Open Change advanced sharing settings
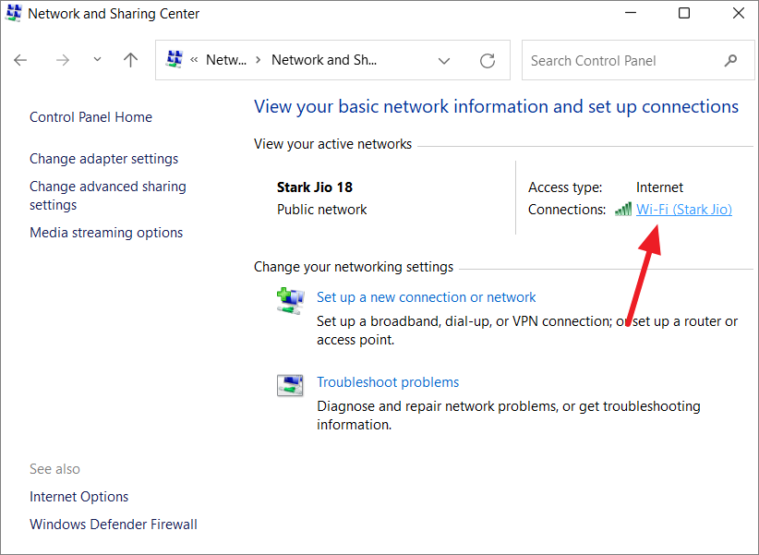This screenshot has height=555, width=759. pos(107,195)
